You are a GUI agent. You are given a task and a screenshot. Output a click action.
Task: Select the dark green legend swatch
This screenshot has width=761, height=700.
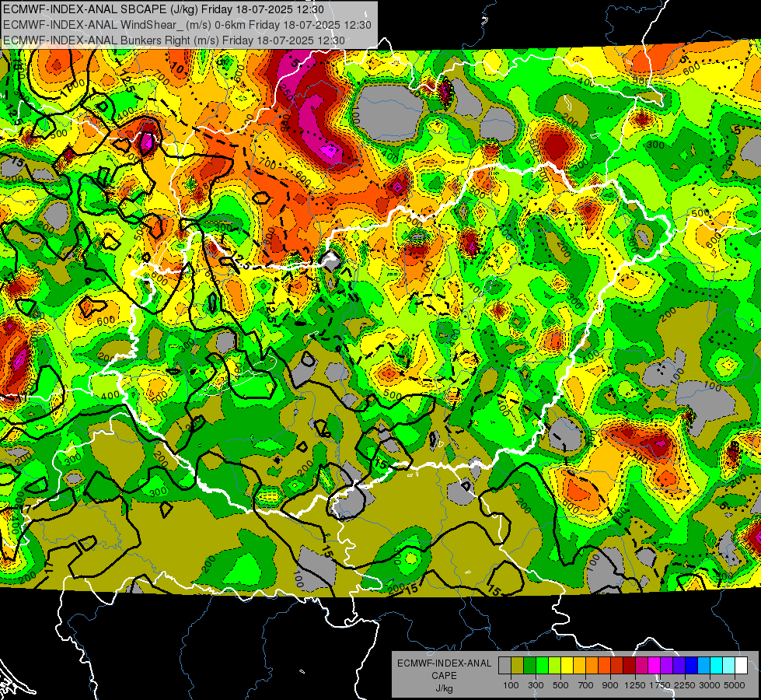point(529,665)
